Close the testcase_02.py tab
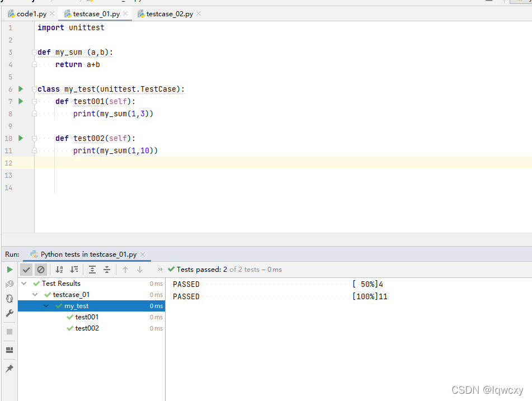The height and width of the screenshot is (401, 532). coord(199,13)
